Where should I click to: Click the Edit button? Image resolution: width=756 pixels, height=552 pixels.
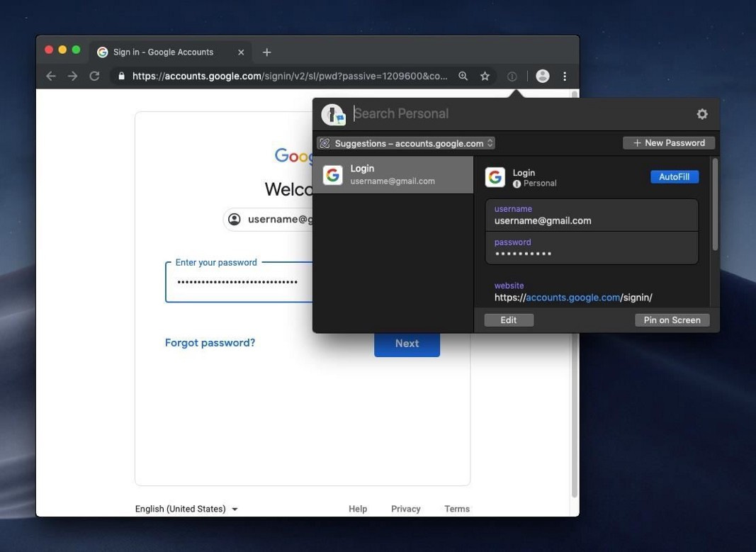(x=509, y=320)
